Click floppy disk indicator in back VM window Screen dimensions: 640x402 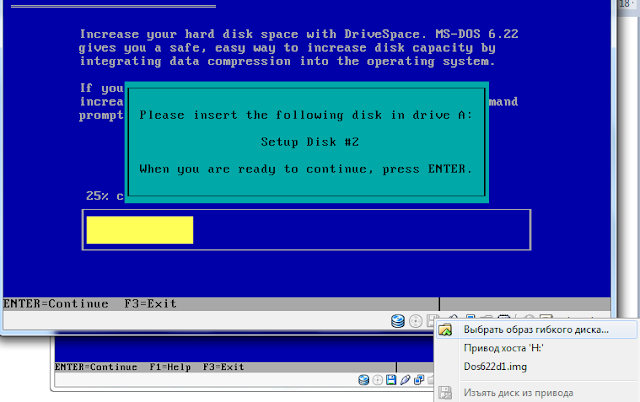[391, 380]
